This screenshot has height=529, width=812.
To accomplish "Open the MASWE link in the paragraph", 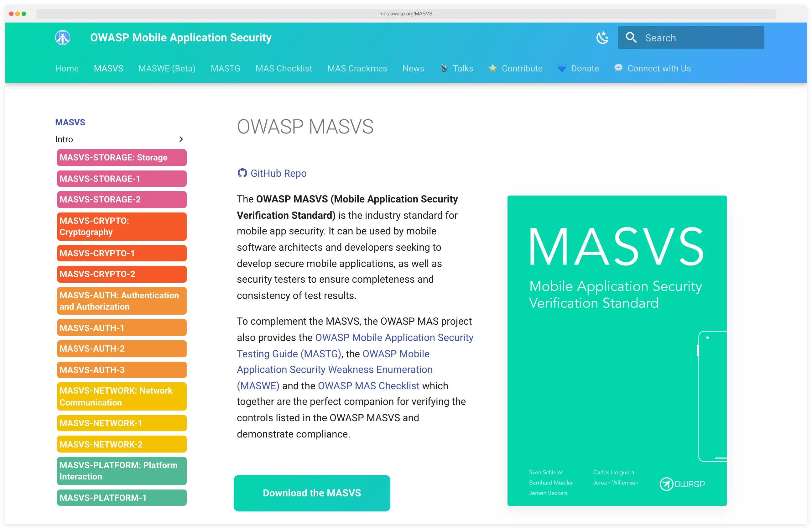I will click(x=258, y=385).
